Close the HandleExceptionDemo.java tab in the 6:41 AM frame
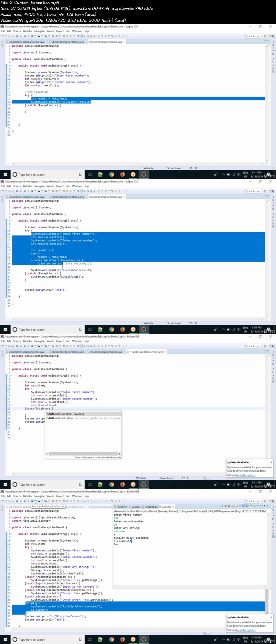Image resolution: width=276 pixels, height=644 pixels. click(124, 42)
